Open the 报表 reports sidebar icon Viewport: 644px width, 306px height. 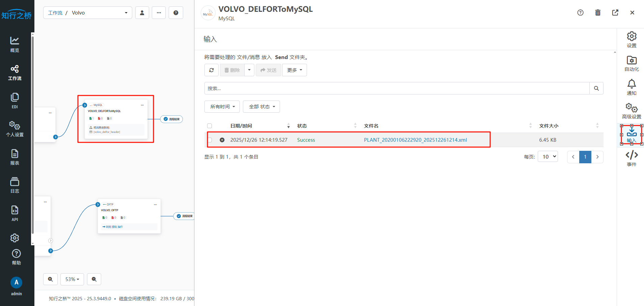click(15, 157)
